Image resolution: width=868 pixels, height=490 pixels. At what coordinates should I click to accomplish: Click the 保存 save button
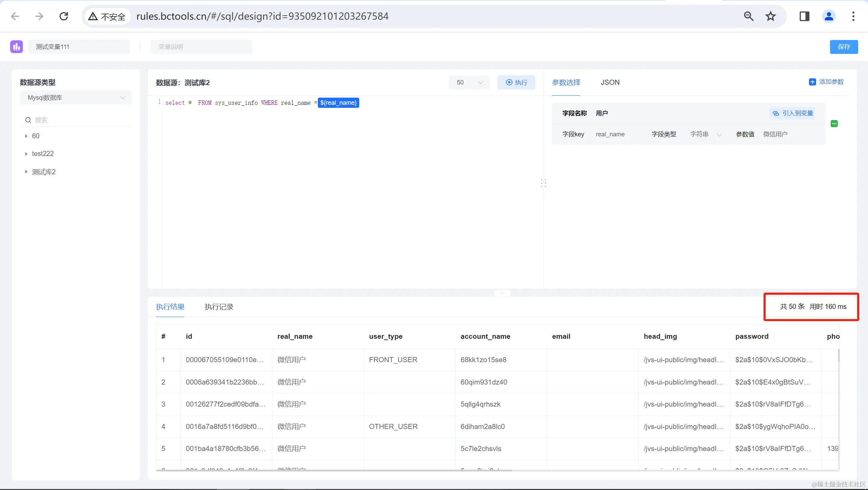coord(844,47)
